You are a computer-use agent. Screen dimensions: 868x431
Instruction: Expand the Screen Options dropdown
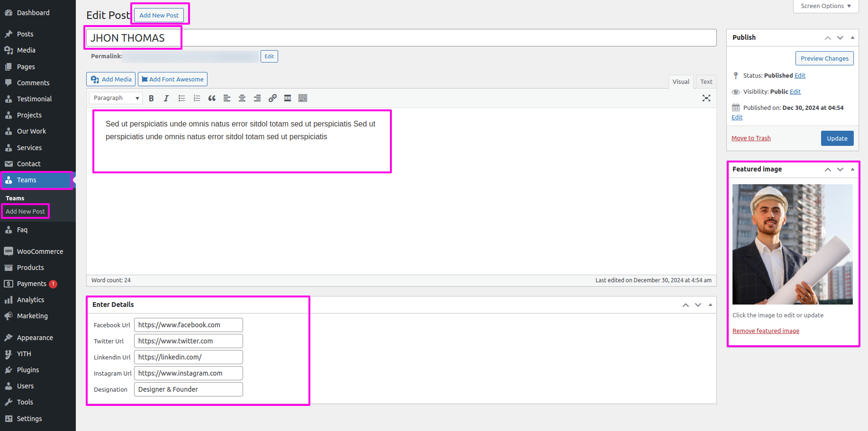(826, 6)
